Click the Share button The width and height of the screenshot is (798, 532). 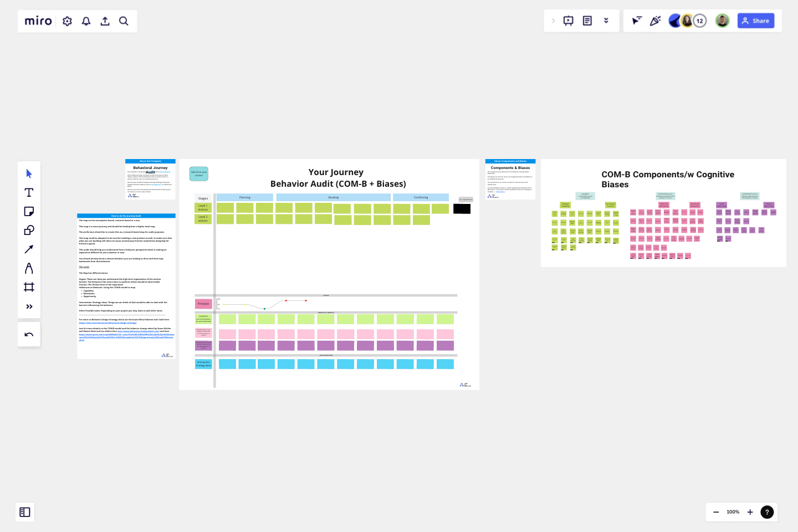pyautogui.click(x=756, y=21)
